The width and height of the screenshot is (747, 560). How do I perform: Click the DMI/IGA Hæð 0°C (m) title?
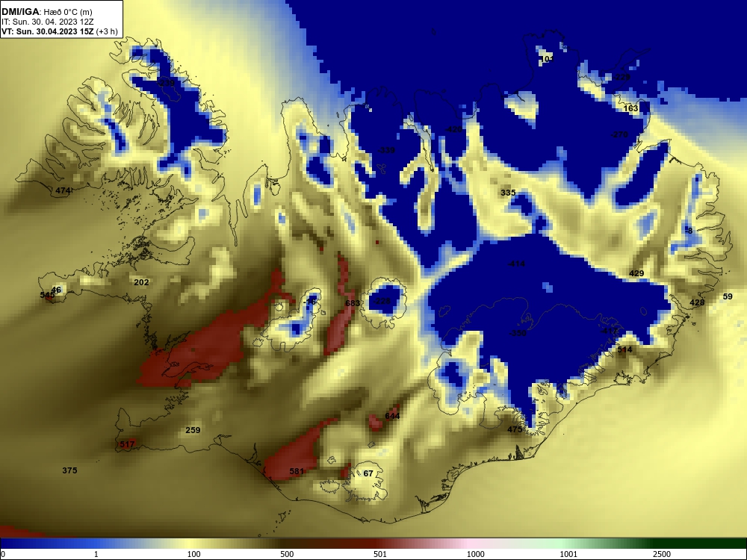coord(46,12)
